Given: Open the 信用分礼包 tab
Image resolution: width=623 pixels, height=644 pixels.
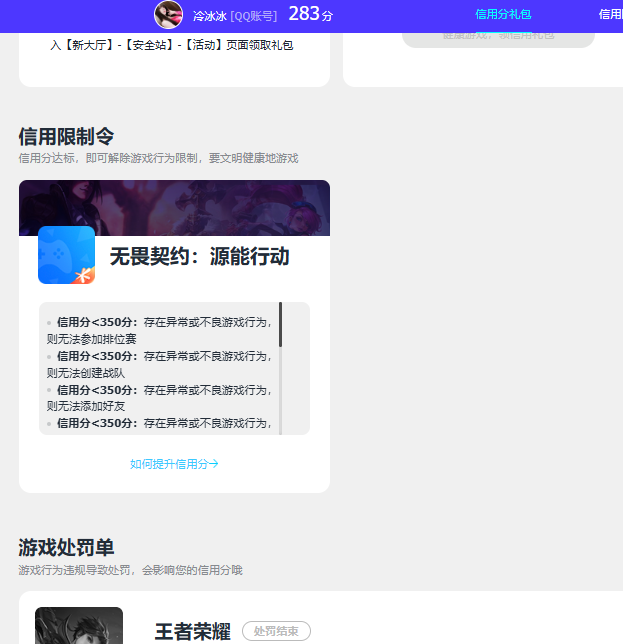Looking at the screenshot, I should (x=503, y=14).
